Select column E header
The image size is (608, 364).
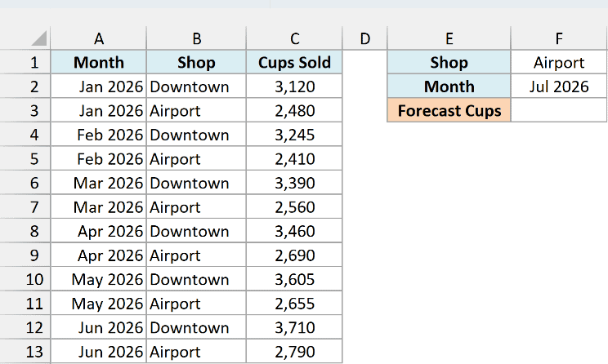(449, 38)
